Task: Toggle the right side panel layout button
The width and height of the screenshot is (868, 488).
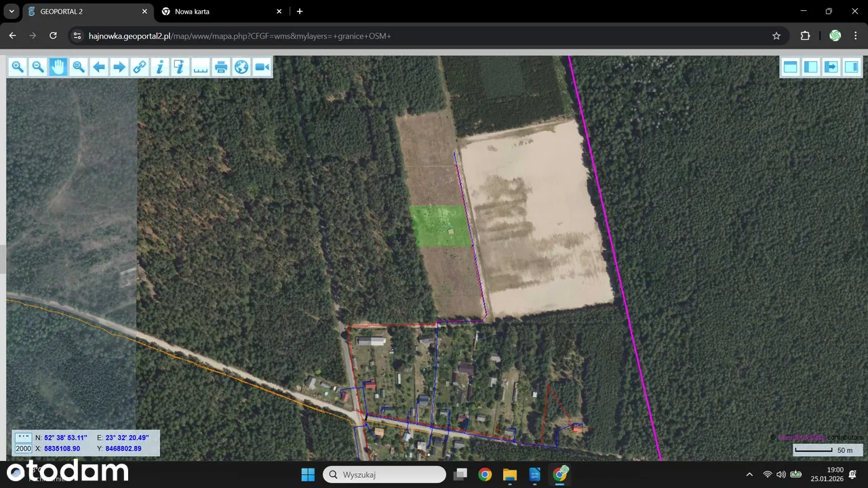Action: pos(851,66)
